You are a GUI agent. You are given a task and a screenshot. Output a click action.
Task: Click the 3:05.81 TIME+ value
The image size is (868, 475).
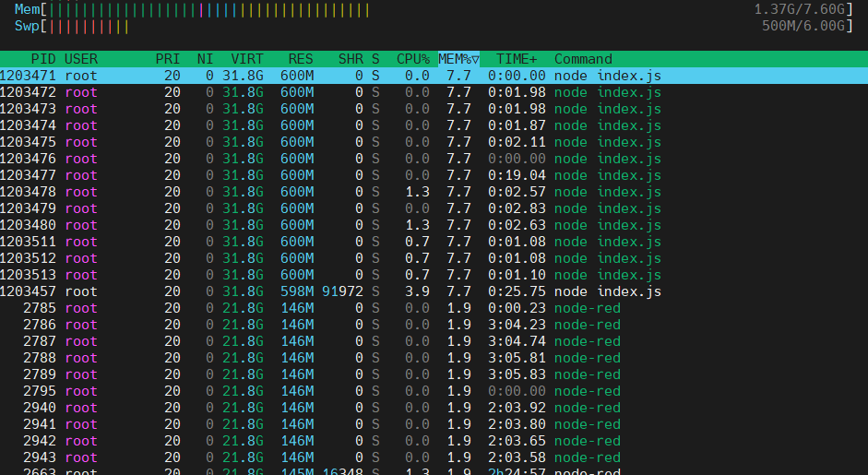point(517,358)
